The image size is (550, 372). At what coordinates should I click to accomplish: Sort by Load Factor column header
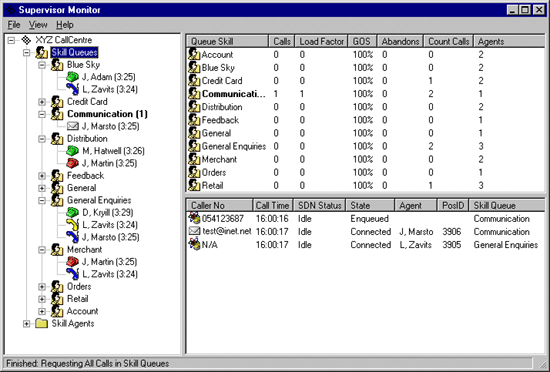321,41
